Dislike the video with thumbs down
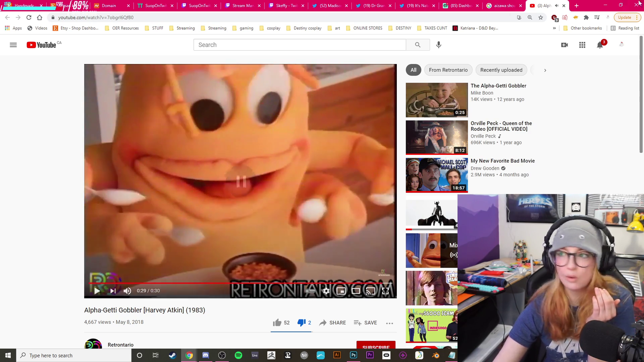The width and height of the screenshot is (644, 362). [x=304, y=323]
